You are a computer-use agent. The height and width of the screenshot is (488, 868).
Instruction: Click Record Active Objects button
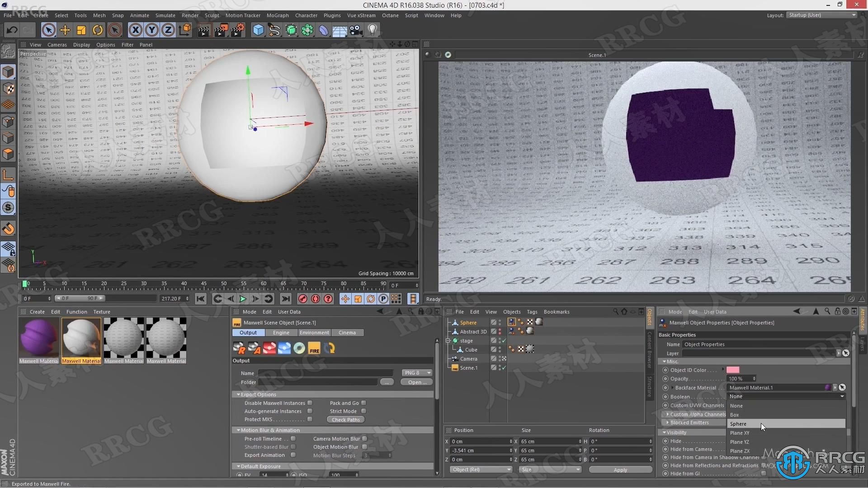[303, 299]
